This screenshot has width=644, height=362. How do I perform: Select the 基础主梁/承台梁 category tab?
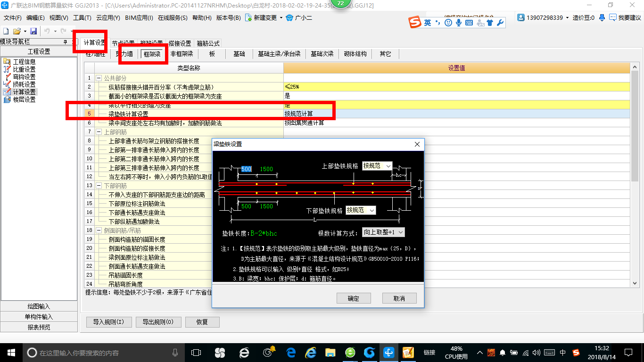(x=279, y=54)
